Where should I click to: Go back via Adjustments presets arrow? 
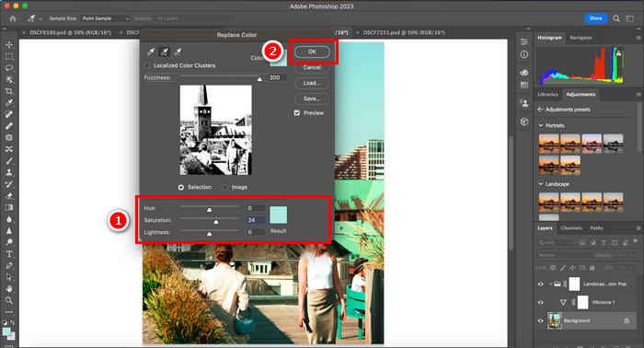(x=541, y=110)
